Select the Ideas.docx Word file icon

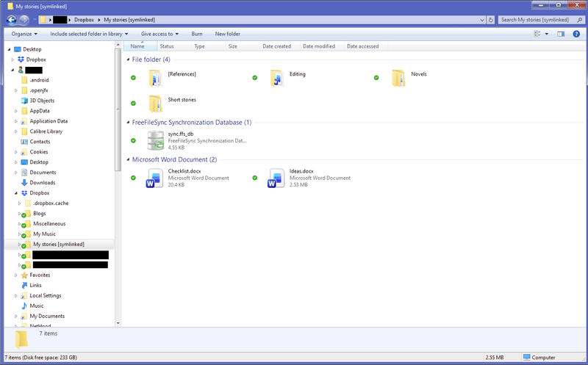(x=276, y=178)
